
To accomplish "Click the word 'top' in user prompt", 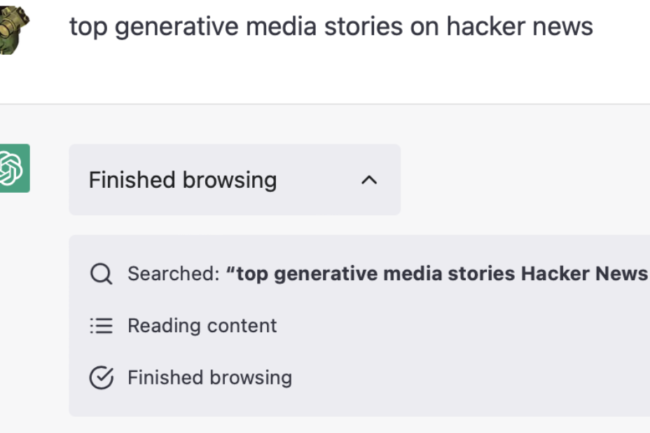I will (87, 27).
